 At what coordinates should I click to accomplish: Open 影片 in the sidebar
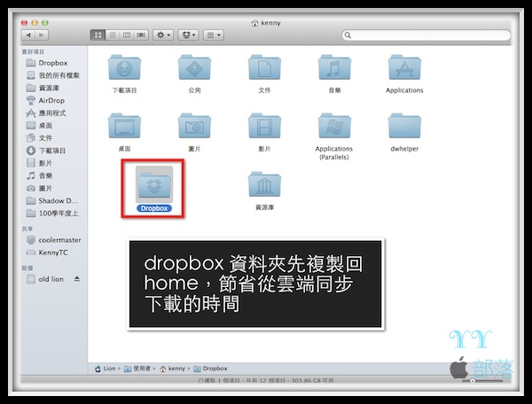tap(39, 163)
